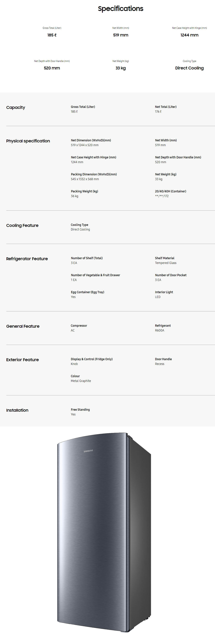Click the Free Standing label
This screenshot has width=215, height=644.
point(80,409)
